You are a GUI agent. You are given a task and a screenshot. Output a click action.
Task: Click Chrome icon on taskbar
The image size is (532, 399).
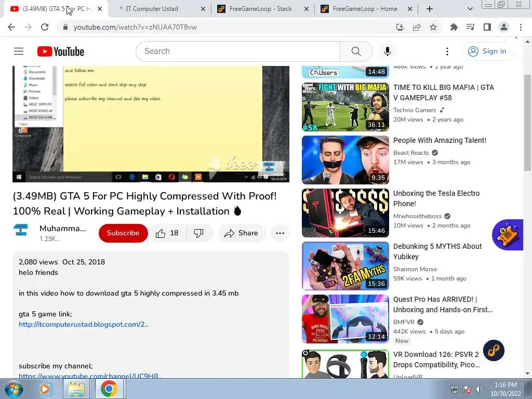(109, 389)
